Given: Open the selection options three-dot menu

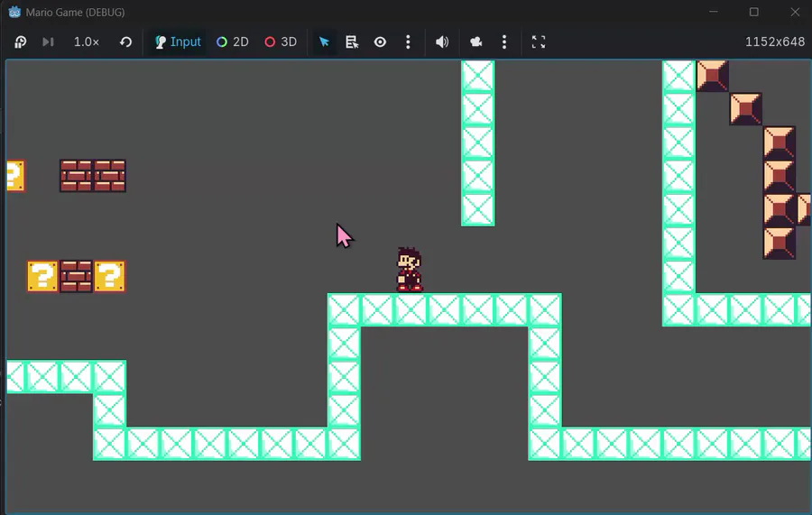Looking at the screenshot, I should 408,41.
